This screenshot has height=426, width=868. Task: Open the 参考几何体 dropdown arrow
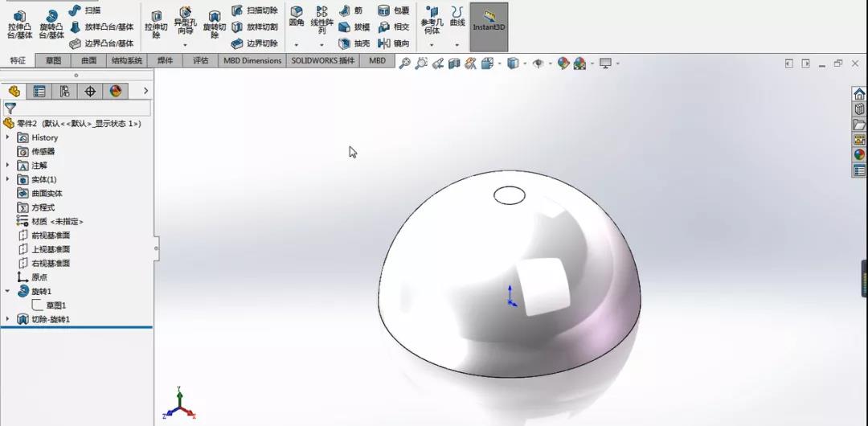pos(432,45)
